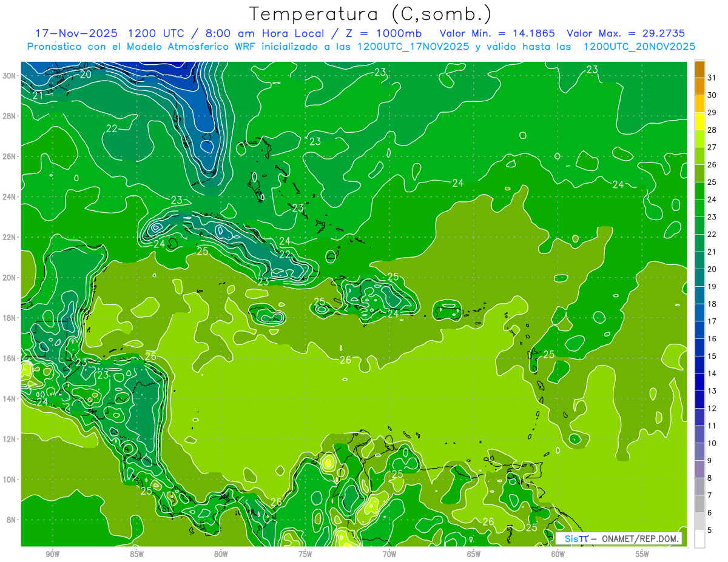Click the '1200UTC_20NOV2025' valid-until text
The width and height of the screenshot is (728, 562).
pos(639,47)
